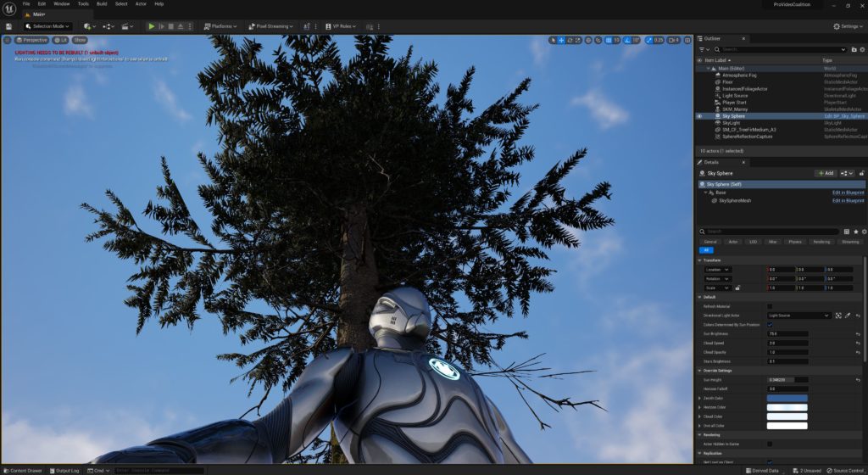This screenshot has width=868, height=475.
Task: Click Lit view mode button
Action: tap(60, 40)
